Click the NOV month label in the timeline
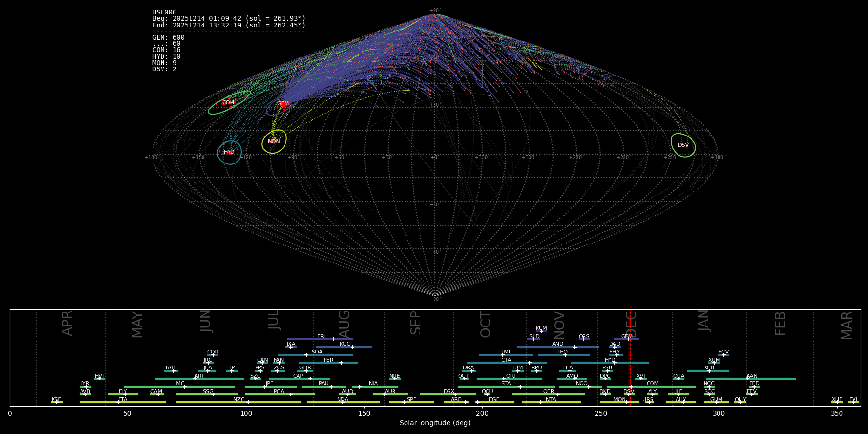The image size is (868, 434). click(x=559, y=325)
